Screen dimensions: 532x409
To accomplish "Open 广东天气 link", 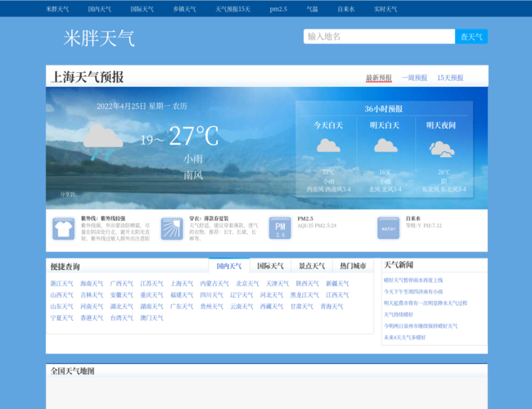I will [x=182, y=307].
